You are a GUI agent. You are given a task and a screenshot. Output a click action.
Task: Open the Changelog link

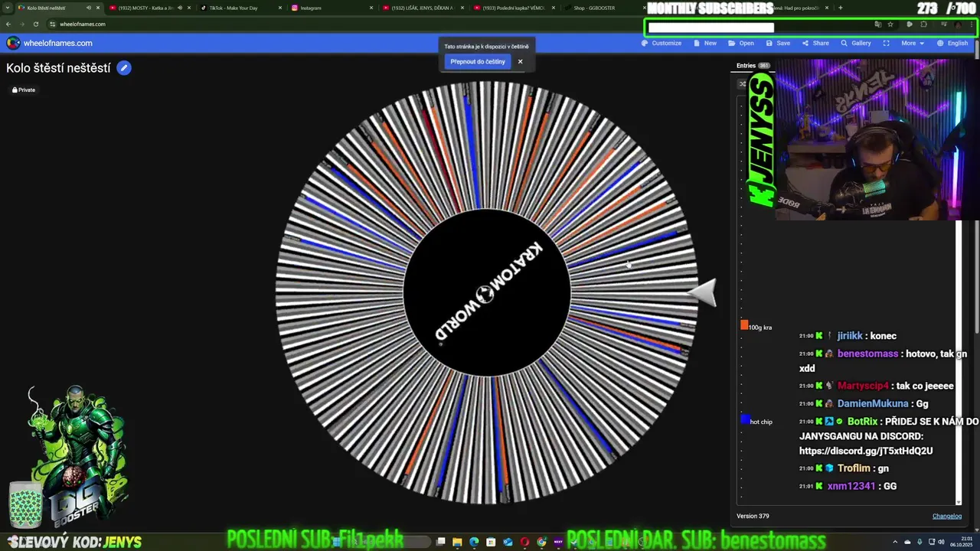click(x=946, y=516)
